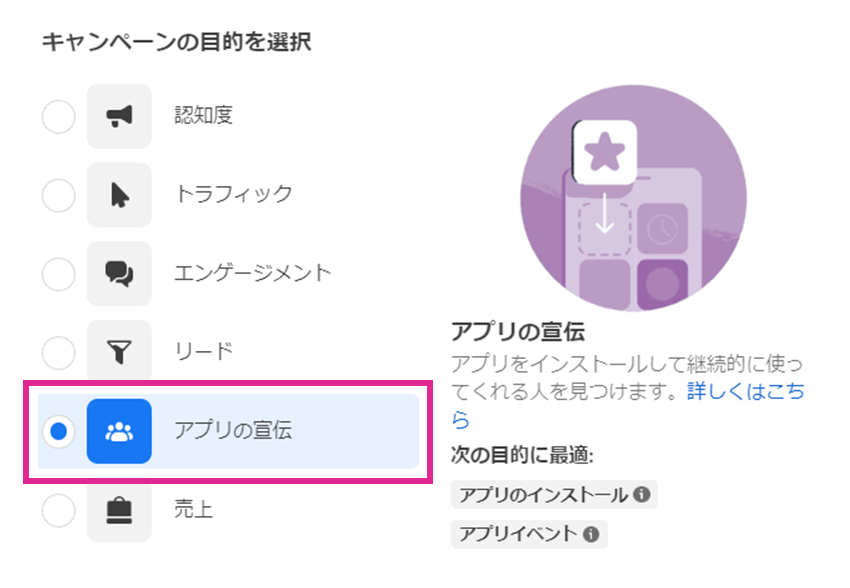Click the アプリのインストール tag
The image size is (850, 588).
point(554,494)
